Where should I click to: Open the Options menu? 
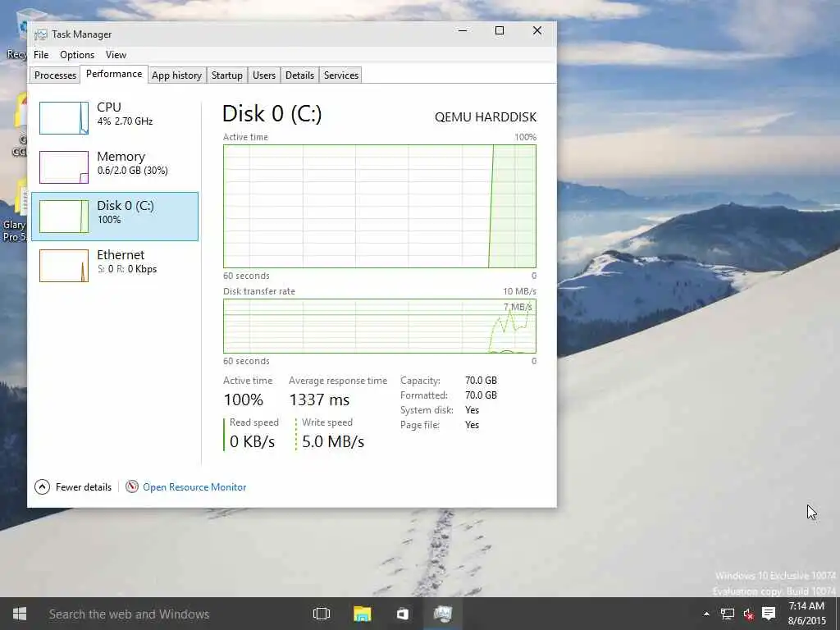77,55
